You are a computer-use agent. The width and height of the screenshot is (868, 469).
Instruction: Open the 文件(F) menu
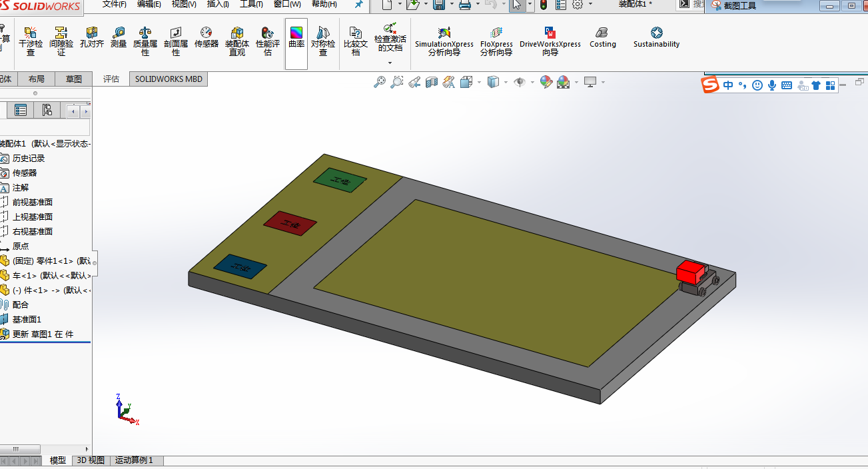tap(115, 4)
